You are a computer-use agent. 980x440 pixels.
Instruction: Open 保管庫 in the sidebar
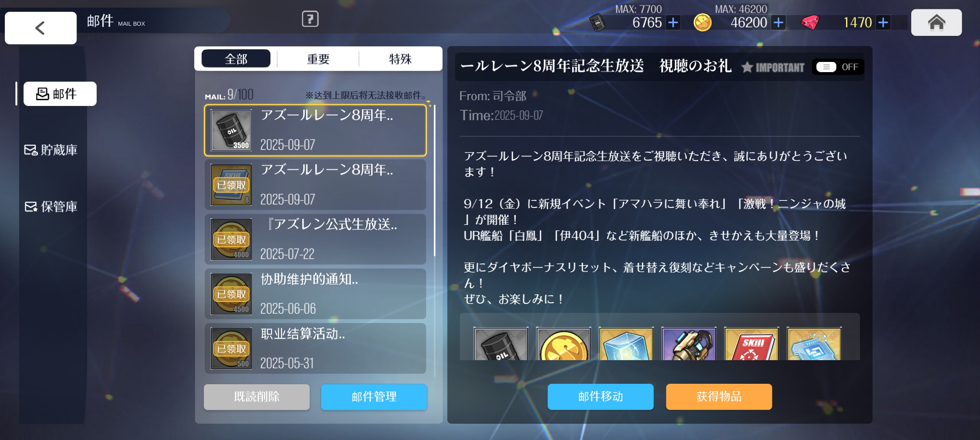(x=51, y=207)
